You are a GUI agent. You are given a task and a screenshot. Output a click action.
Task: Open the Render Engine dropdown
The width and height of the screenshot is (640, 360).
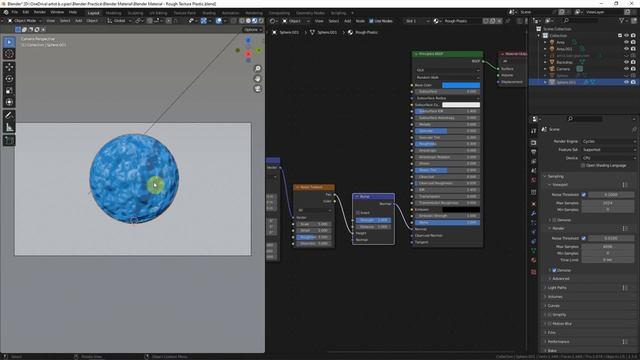click(x=608, y=141)
